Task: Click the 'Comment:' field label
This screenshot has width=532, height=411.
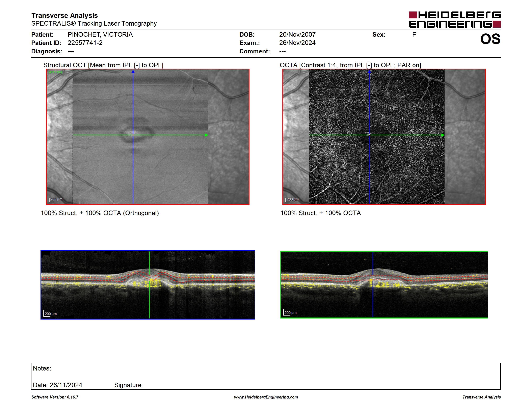Action: pos(255,51)
